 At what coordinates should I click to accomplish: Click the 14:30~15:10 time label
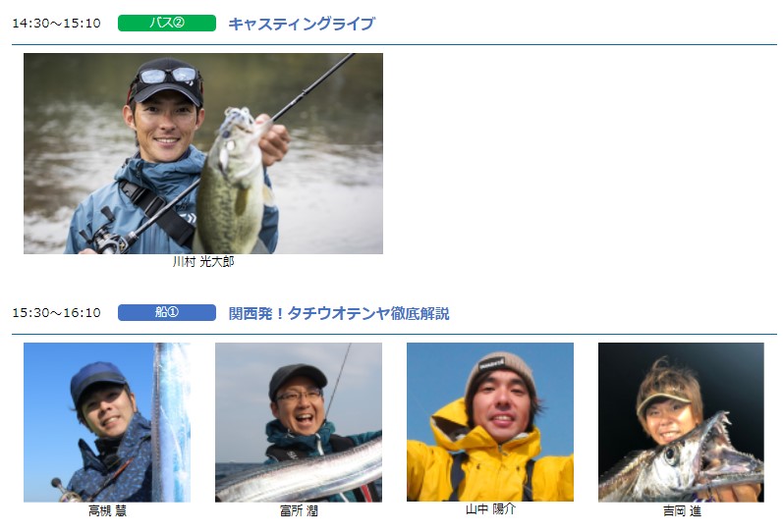click(56, 24)
